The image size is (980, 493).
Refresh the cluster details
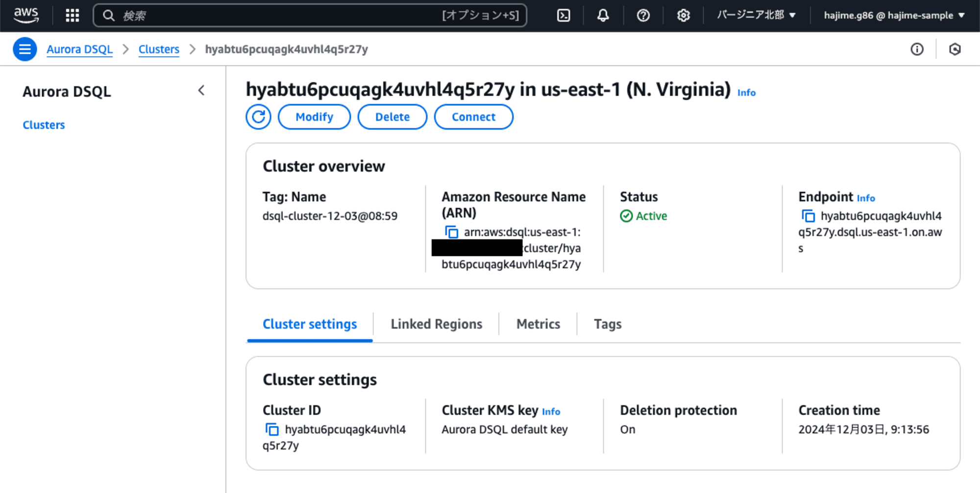[x=258, y=117]
